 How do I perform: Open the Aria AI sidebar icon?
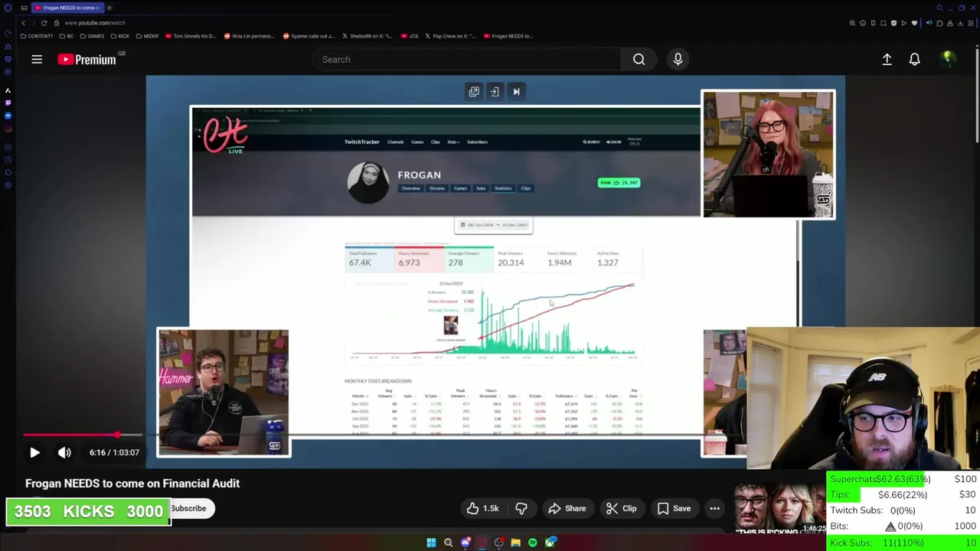(8, 90)
